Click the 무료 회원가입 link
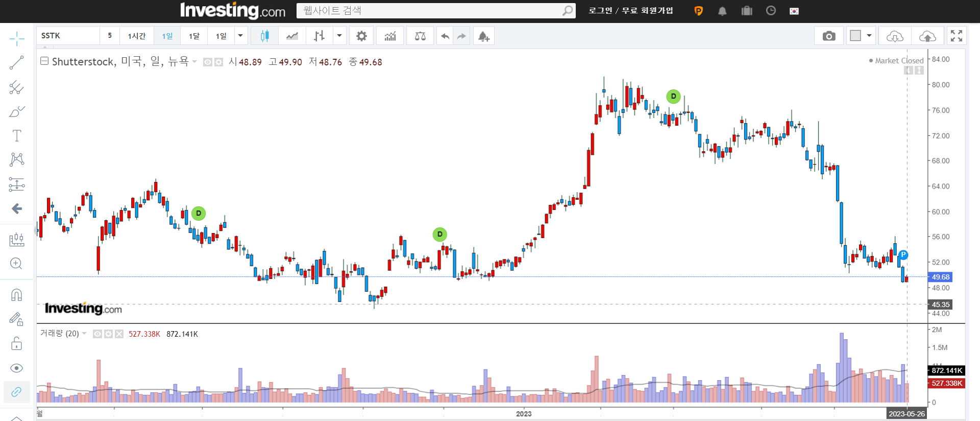 point(647,11)
